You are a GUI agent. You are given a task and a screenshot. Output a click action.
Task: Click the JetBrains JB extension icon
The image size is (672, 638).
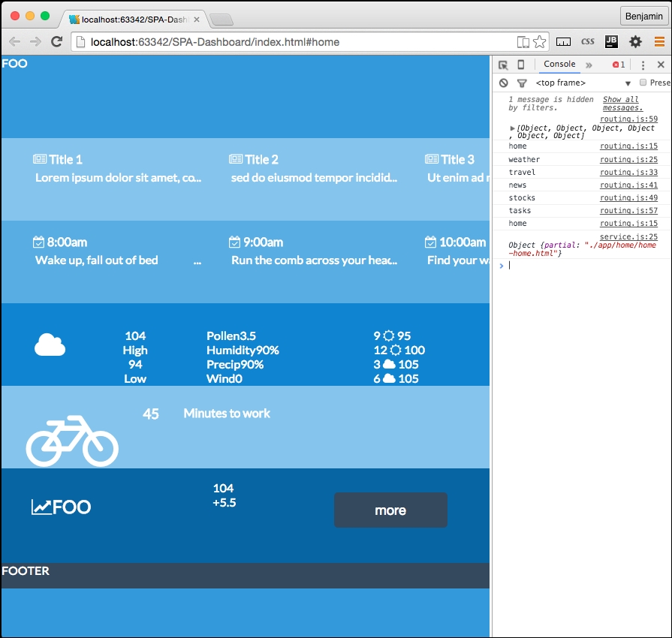coord(611,42)
